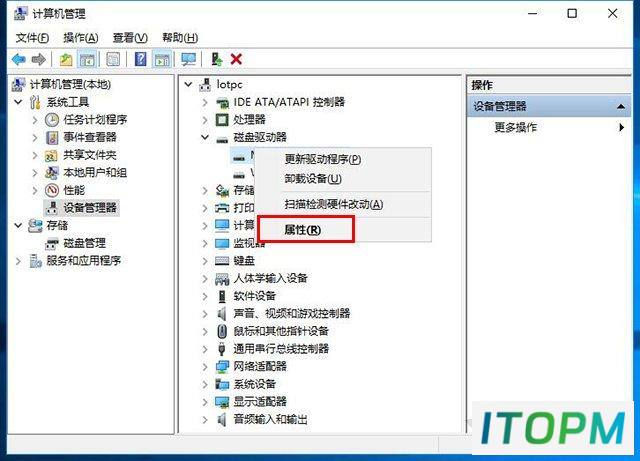Click the help question mark toolbar icon
Screen dimensions: 640x461
[140, 60]
